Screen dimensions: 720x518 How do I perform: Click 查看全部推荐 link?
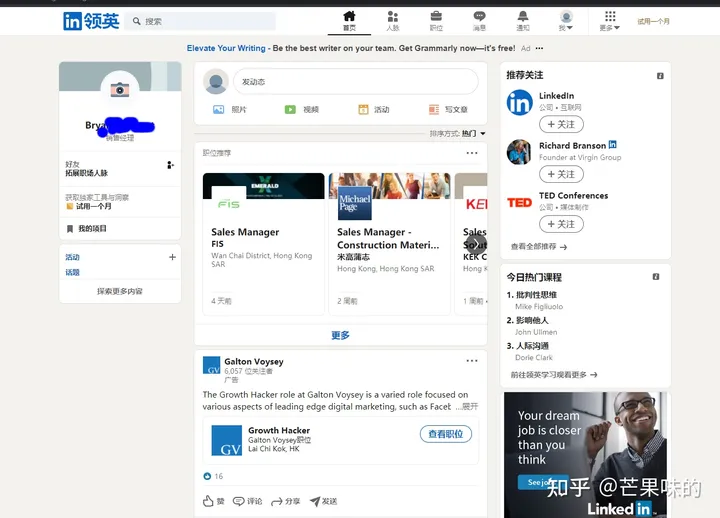coord(539,247)
